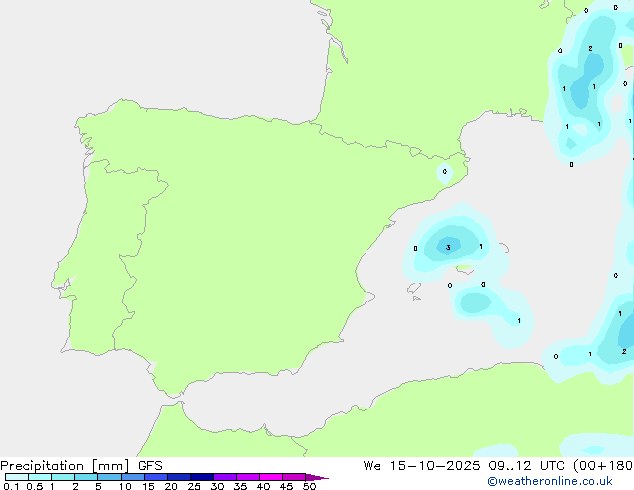Click the '50' tick label in the legend

(x=309, y=486)
